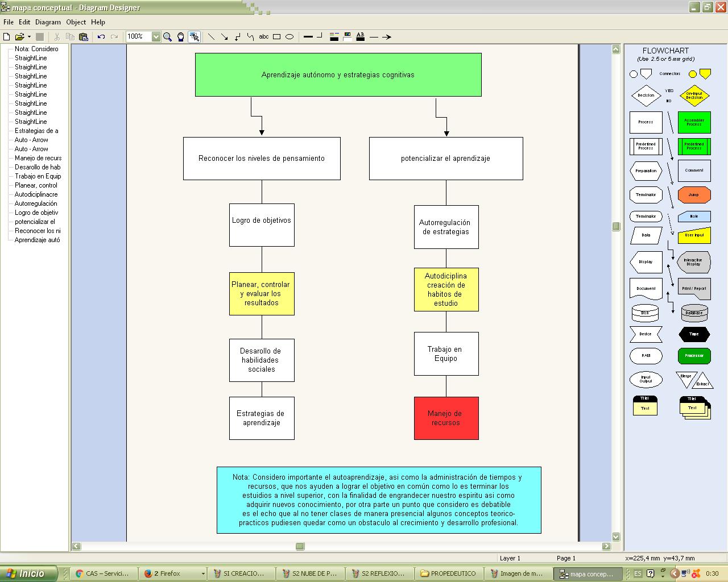Screen dimensions: 728x582
Task: Select the rectangle drawing tool
Action: click(x=276, y=36)
